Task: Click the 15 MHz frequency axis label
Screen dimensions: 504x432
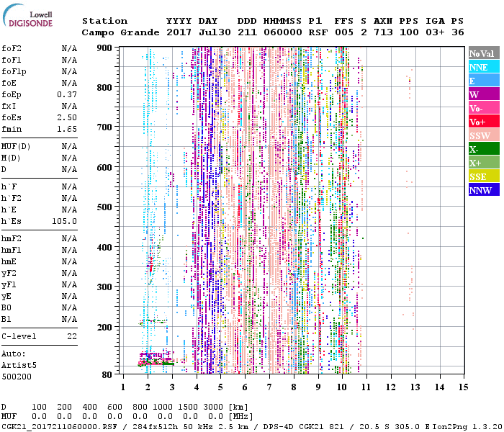Action: (x=464, y=387)
